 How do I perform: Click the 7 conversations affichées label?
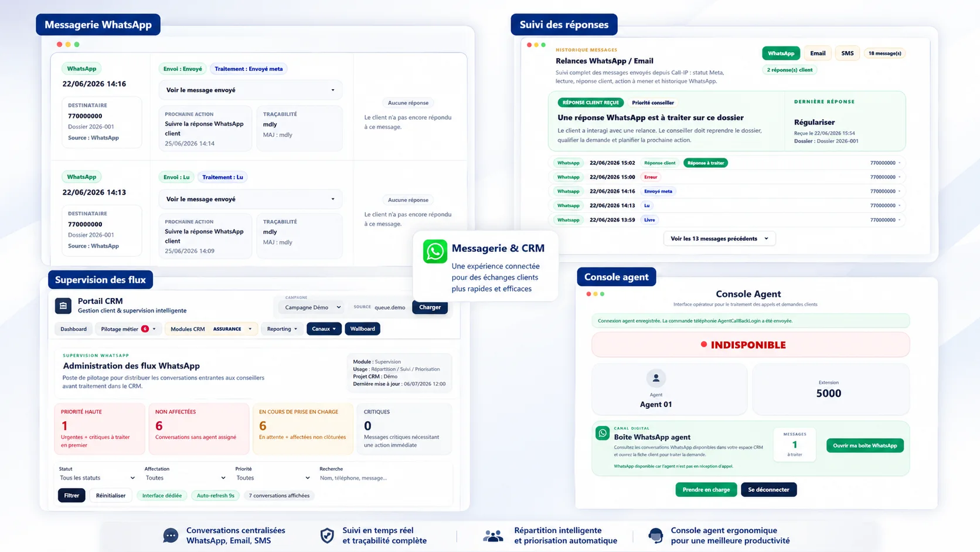pyautogui.click(x=279, y=496)
